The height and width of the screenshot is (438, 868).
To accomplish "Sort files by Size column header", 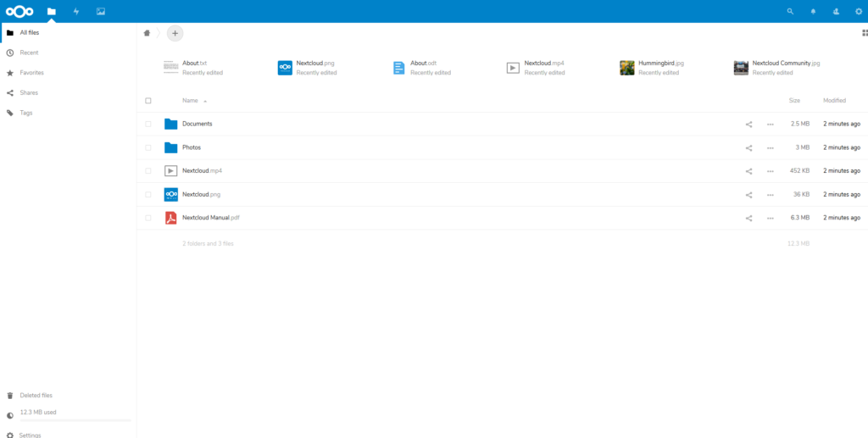I will click(x=794, y=101).
